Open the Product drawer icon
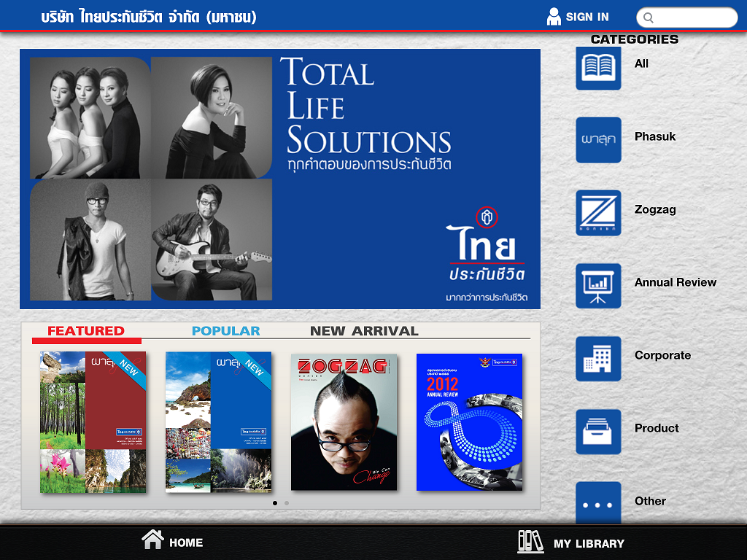 [x=598, y=432]
